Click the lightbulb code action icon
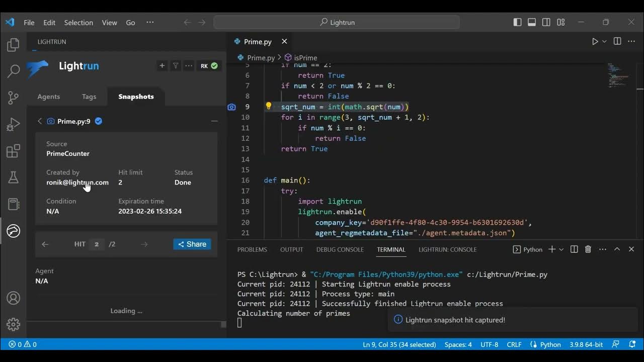 point(269,106)
